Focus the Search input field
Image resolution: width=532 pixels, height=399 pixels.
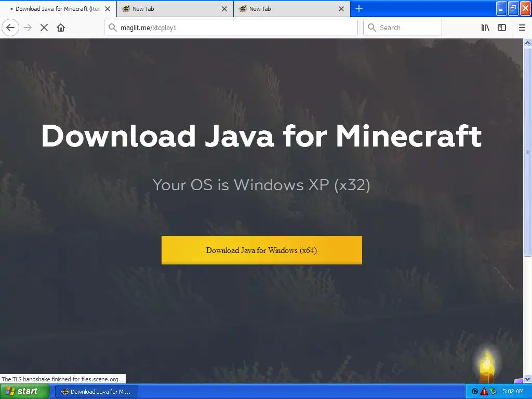[x=403, y=28]
